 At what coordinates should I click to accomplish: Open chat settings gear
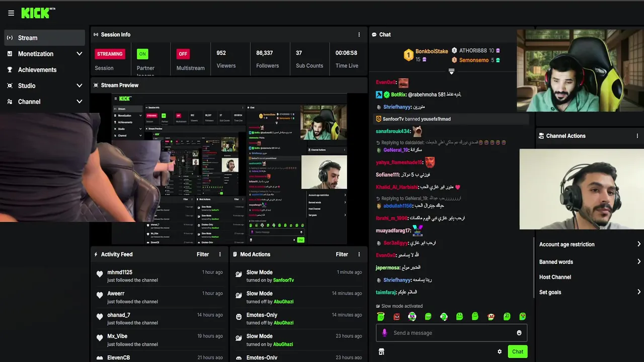pos(500,352)
